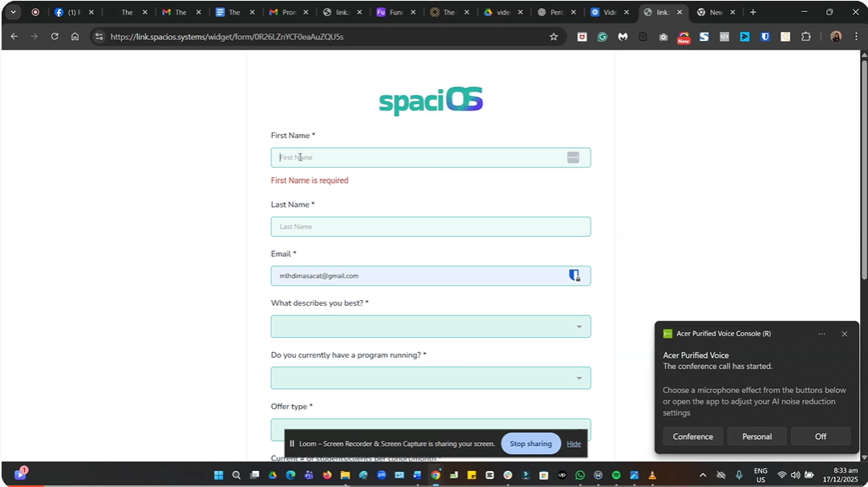The width and height of the screenshot is (868, 487).
Task: Click the Last Name input field
Action: pyautogui.click(x=430, y=226)
